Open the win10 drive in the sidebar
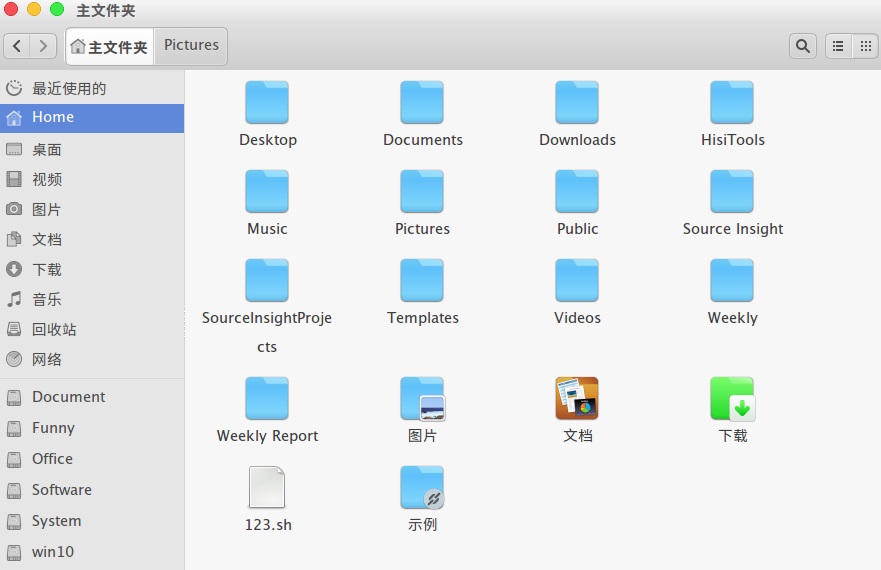 (x=92, y=551)
